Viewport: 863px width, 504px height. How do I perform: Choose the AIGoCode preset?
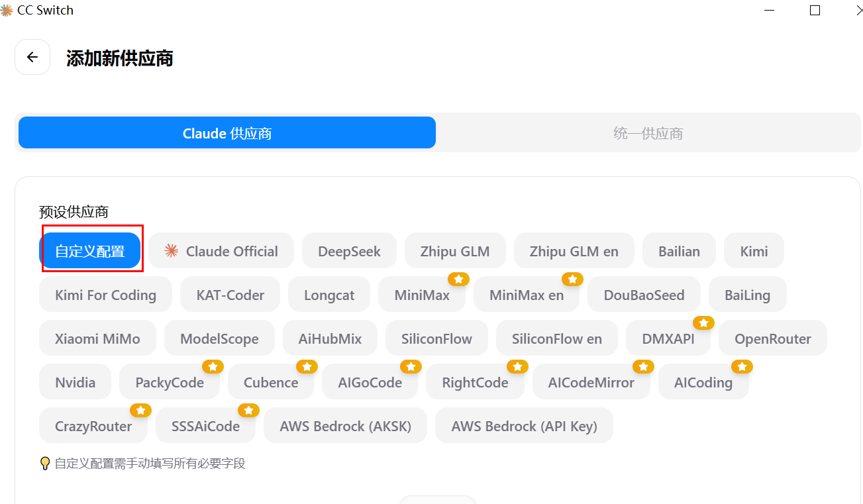coord(370,382)
